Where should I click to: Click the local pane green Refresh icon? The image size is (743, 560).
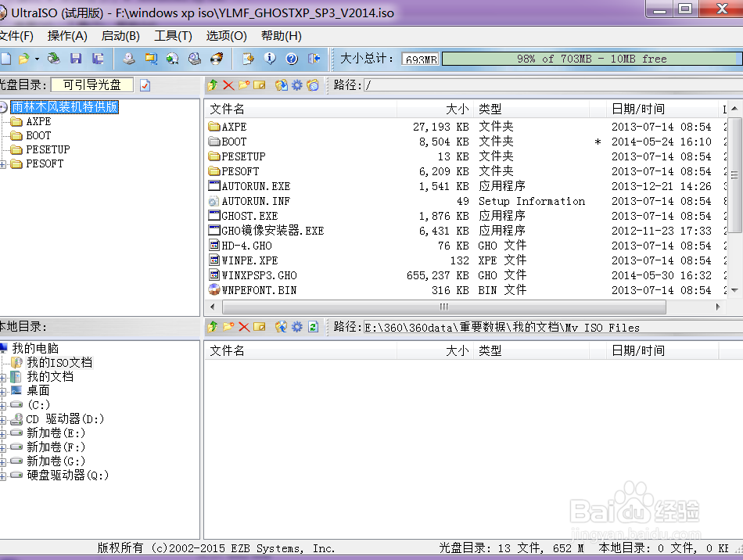(x=313, y=327)
